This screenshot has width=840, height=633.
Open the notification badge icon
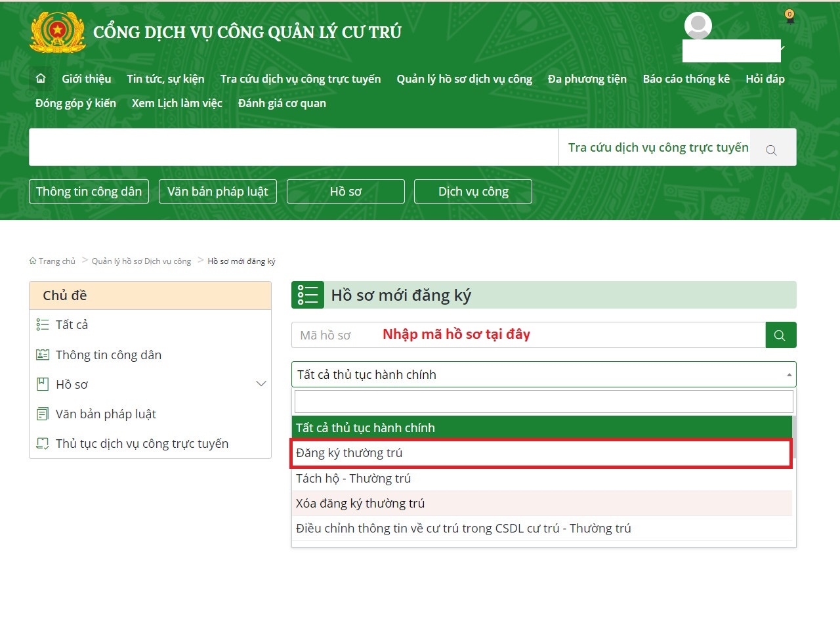point(787,18)
